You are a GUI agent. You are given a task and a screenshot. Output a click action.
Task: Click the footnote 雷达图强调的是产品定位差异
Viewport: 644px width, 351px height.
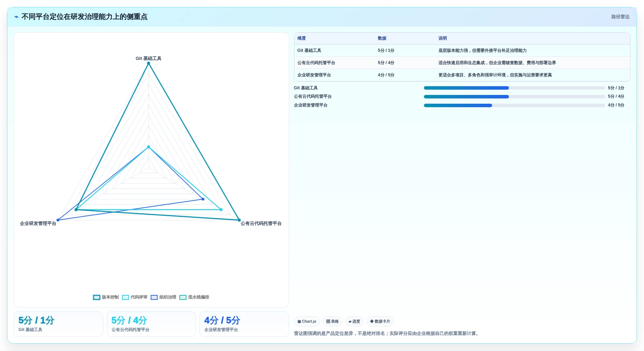pyautogui.click(x=387, y=333)
